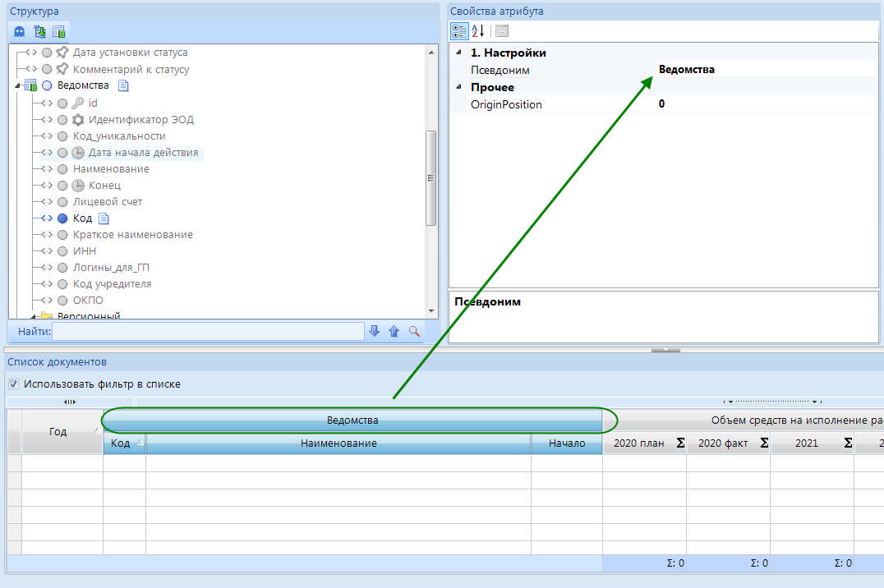
Task: Click the find next down arrow
Action: pyautogui.click(x=375, y=331)
